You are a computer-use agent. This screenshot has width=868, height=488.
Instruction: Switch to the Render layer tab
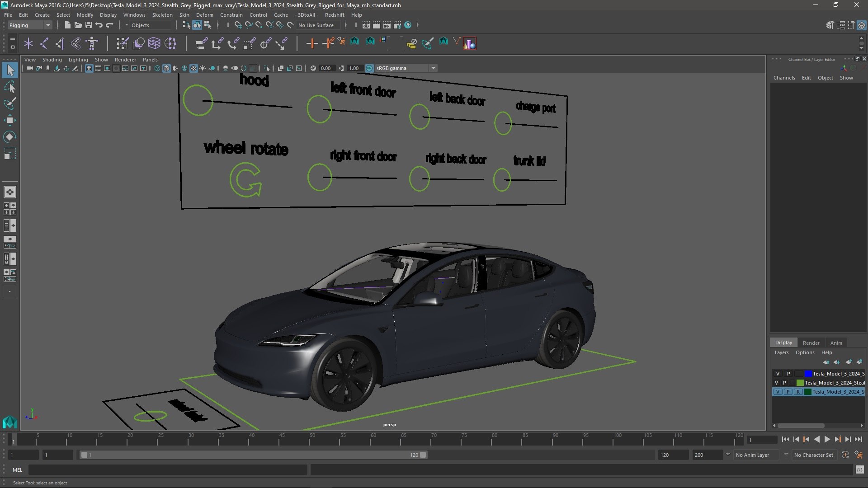point(811,343)
